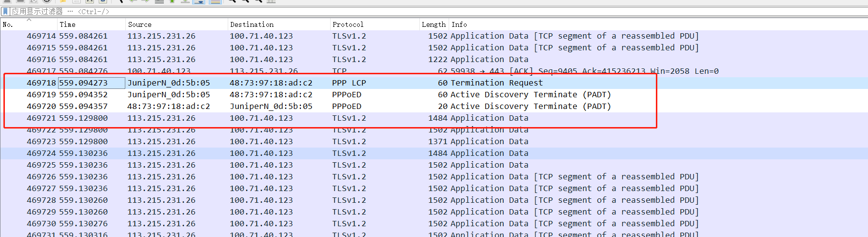Select packet 469714 TLSv1.2 row
This screenshot has width=868, height=237.
pyautogui.click(x=293, y=36)
